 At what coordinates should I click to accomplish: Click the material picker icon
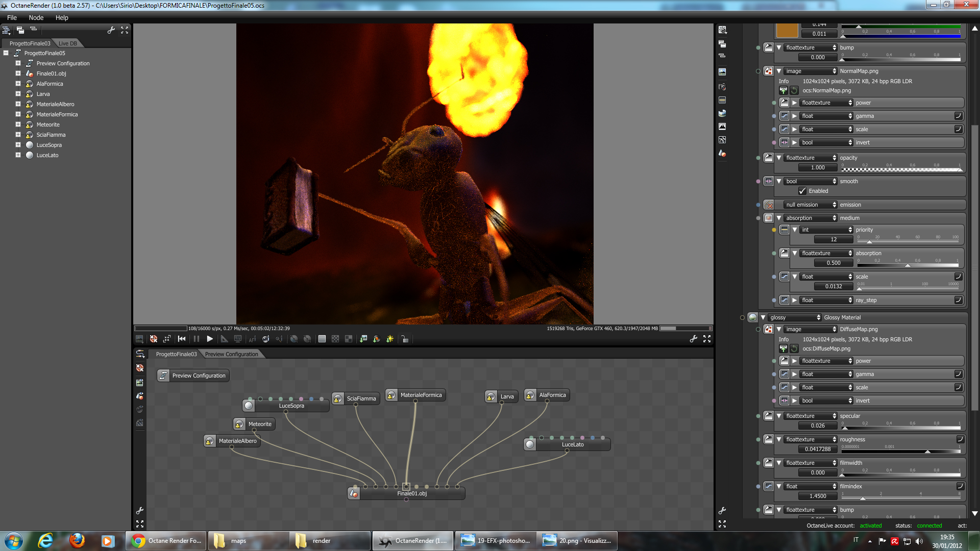[265, 339]
